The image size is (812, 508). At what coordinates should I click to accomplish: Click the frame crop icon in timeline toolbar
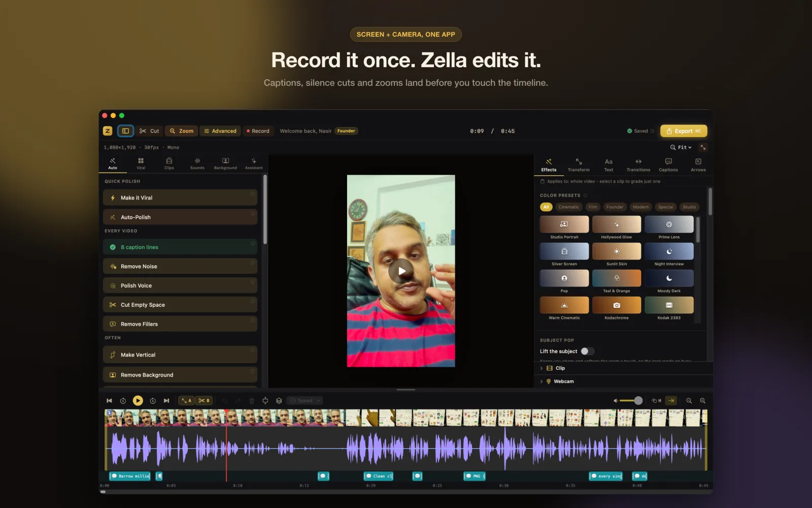265,401
